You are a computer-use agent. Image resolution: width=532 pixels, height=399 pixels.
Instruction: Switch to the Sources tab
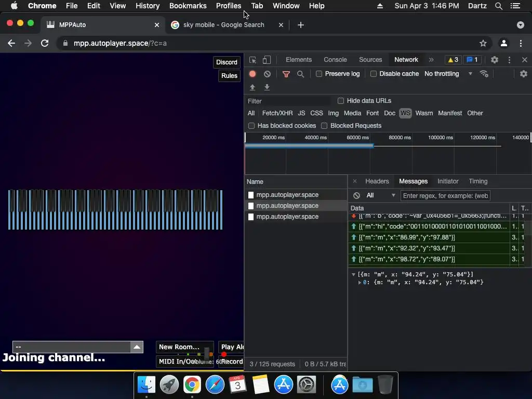point(370,60)
